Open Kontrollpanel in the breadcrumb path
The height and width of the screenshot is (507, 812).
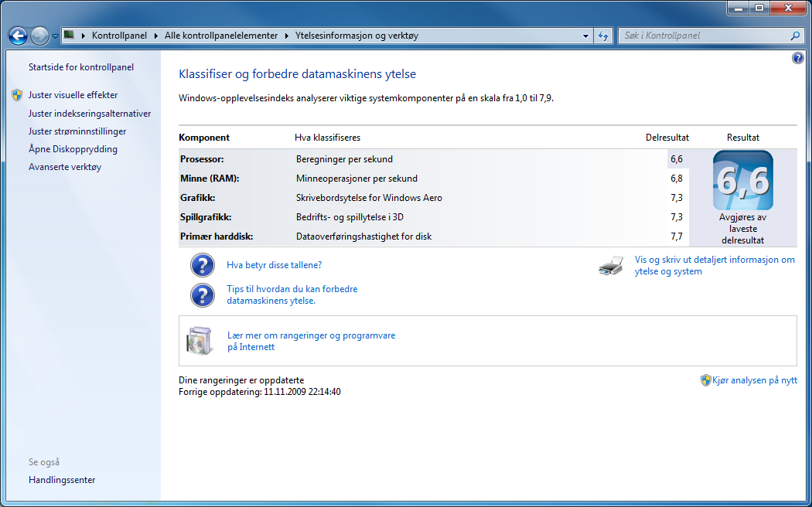[x=119, y=36]
